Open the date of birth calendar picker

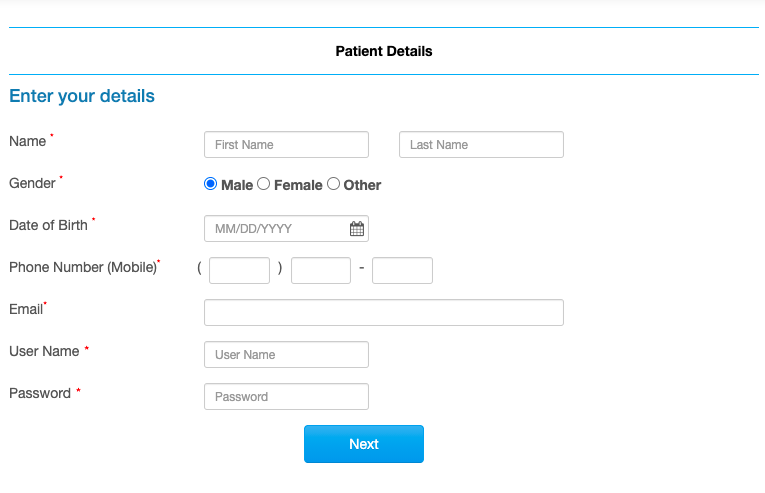[x=357, y=228]
